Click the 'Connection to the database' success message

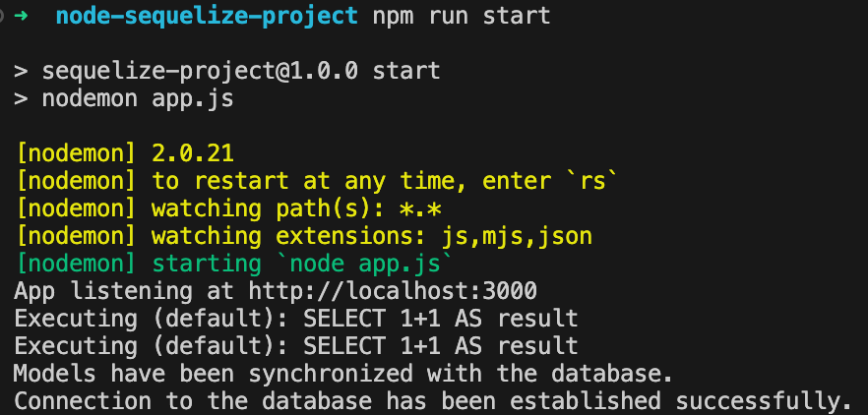[433, 401]
